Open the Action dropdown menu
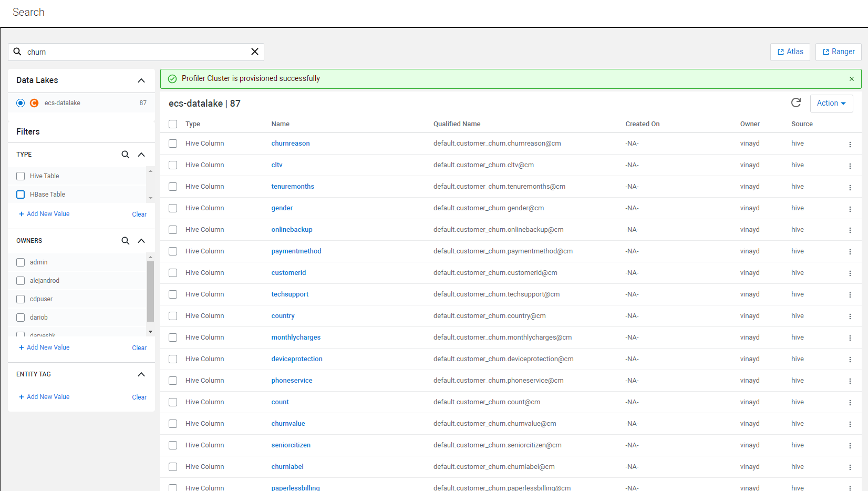This screenshot has height=491, width=868. (x=831, y=103)
